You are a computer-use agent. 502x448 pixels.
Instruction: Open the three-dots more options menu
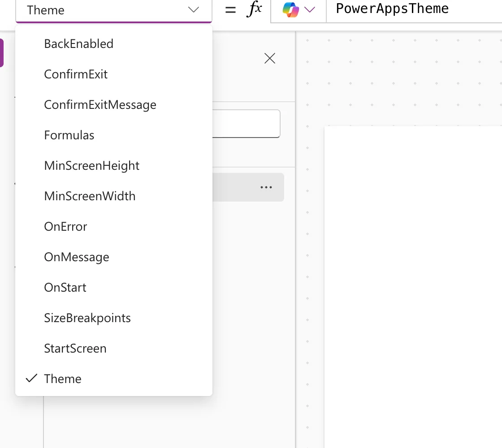tap(266, 187)
